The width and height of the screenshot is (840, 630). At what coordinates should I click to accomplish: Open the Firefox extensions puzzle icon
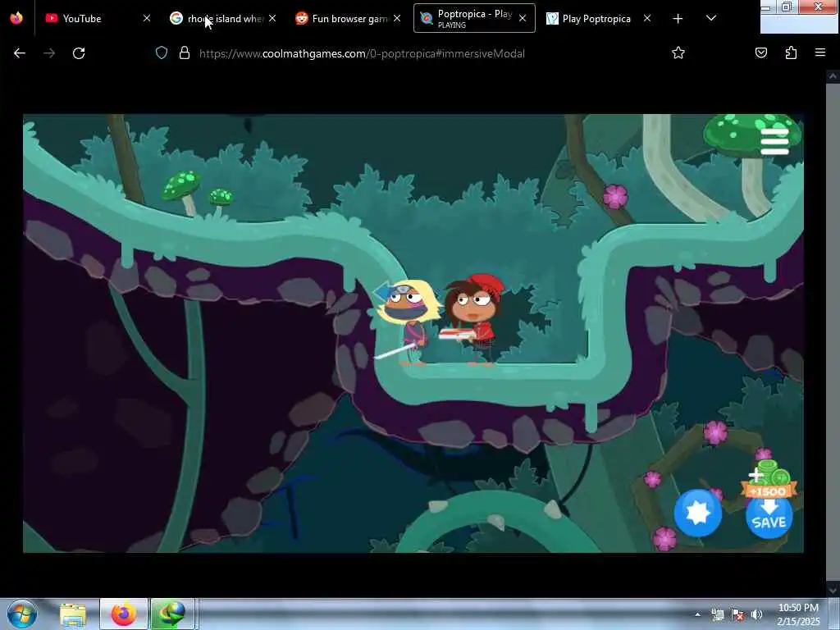point(791,52)
